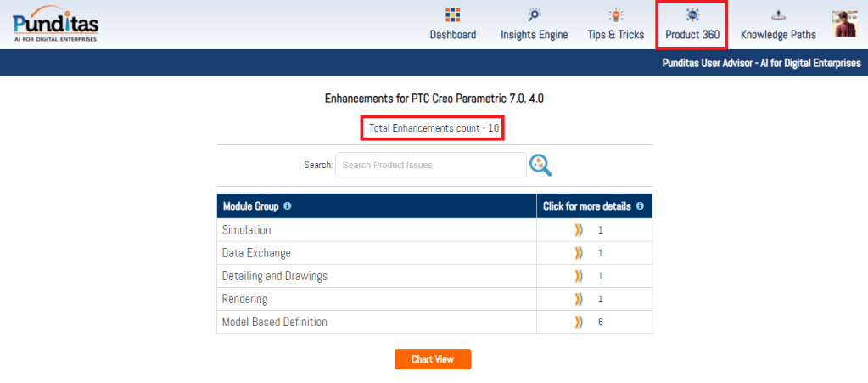Select the Model Based Definition row label
The height and width of the screenshot is (383, 868).
[x=274, y=322]
